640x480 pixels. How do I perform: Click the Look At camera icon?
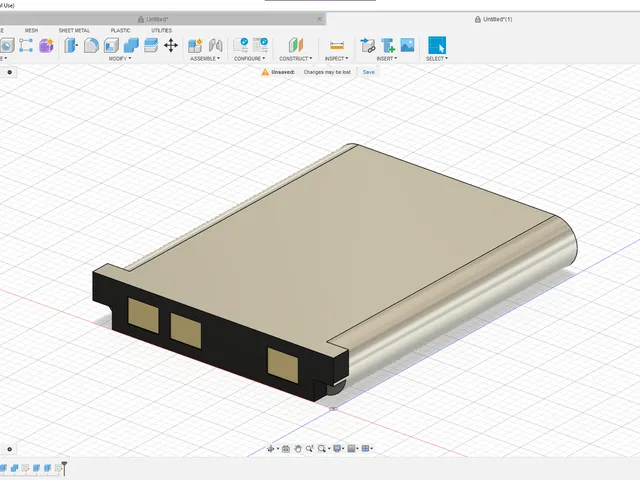click(x=286, y=449)
